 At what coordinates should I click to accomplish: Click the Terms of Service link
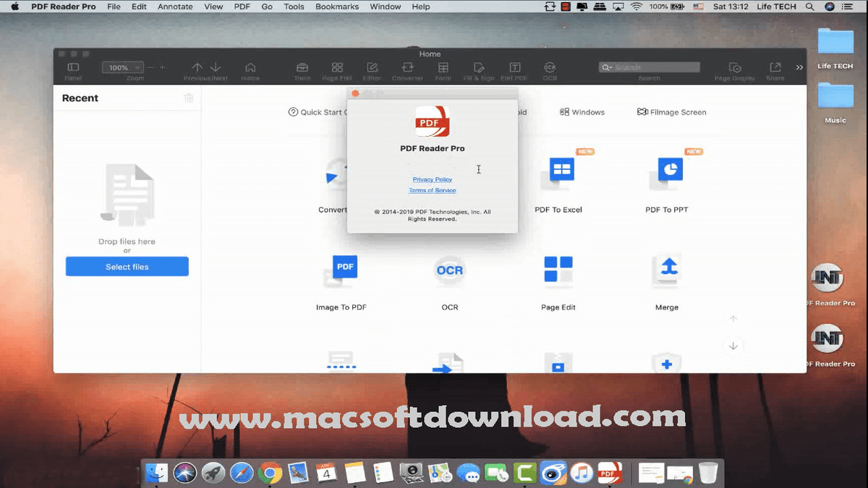(432, 189)
